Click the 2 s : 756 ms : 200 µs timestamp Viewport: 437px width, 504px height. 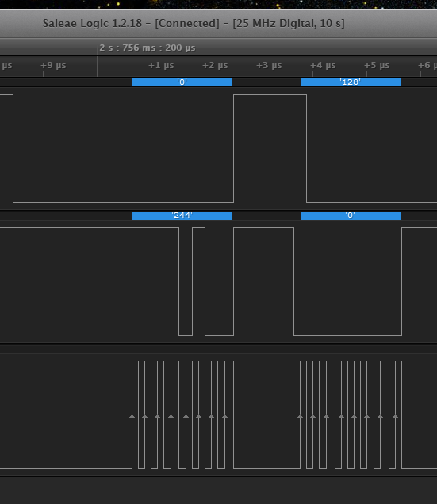tap(147, 48)
